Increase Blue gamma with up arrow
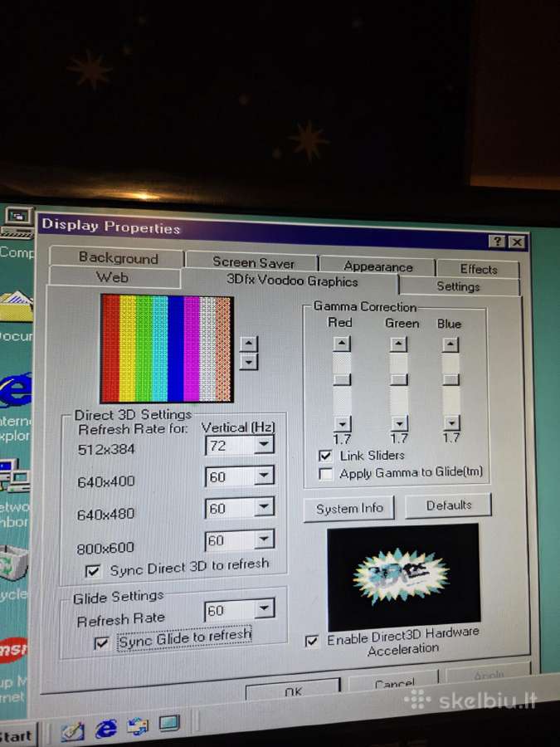 450,344
